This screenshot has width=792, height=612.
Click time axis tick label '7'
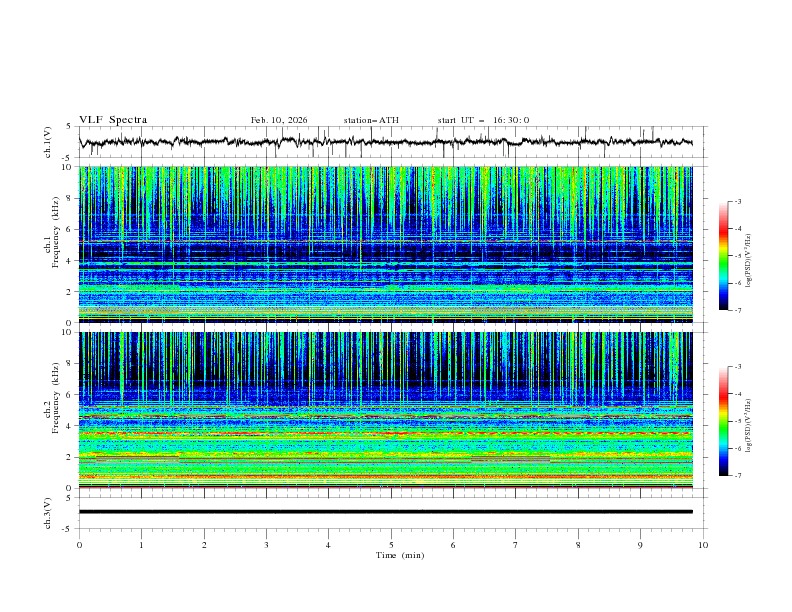[x=516, y=545]
